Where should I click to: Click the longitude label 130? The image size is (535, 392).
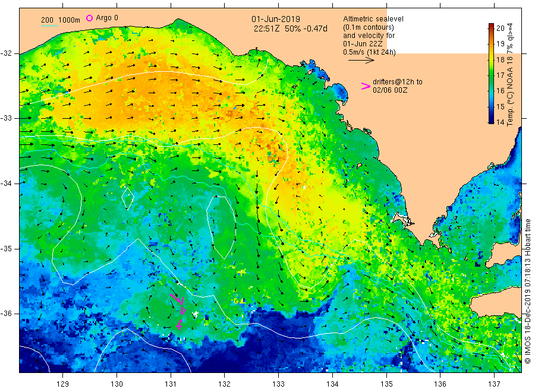(117, 384)
